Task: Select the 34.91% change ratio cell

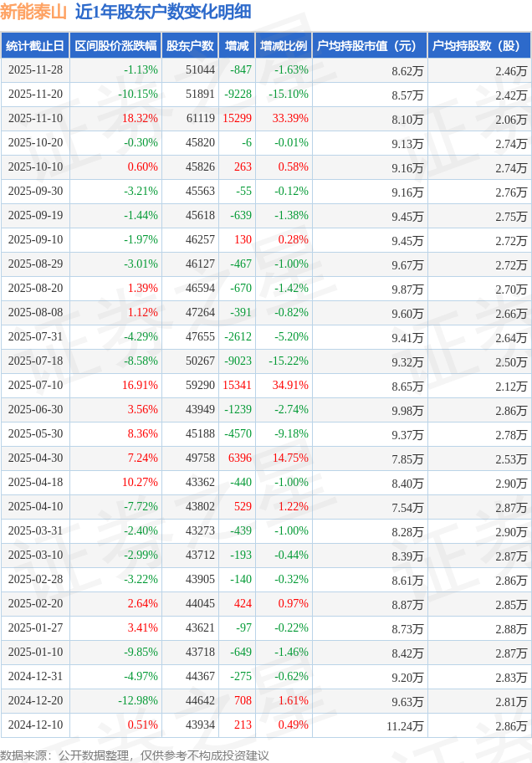Action: point(290,386)
